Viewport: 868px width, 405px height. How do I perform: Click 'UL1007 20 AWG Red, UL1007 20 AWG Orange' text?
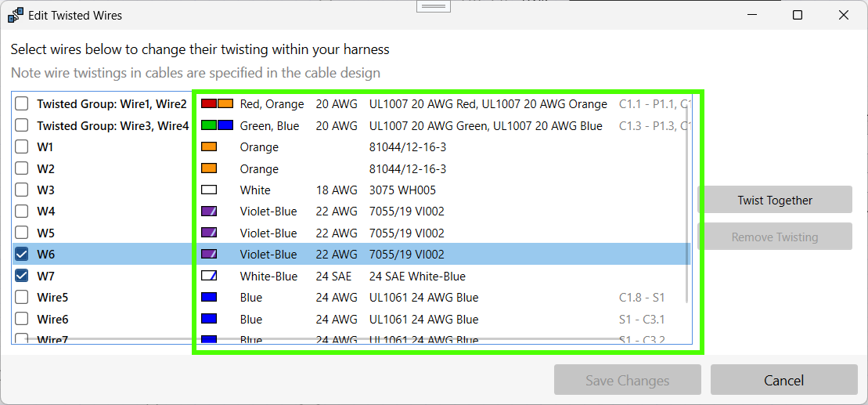[488, 104]
